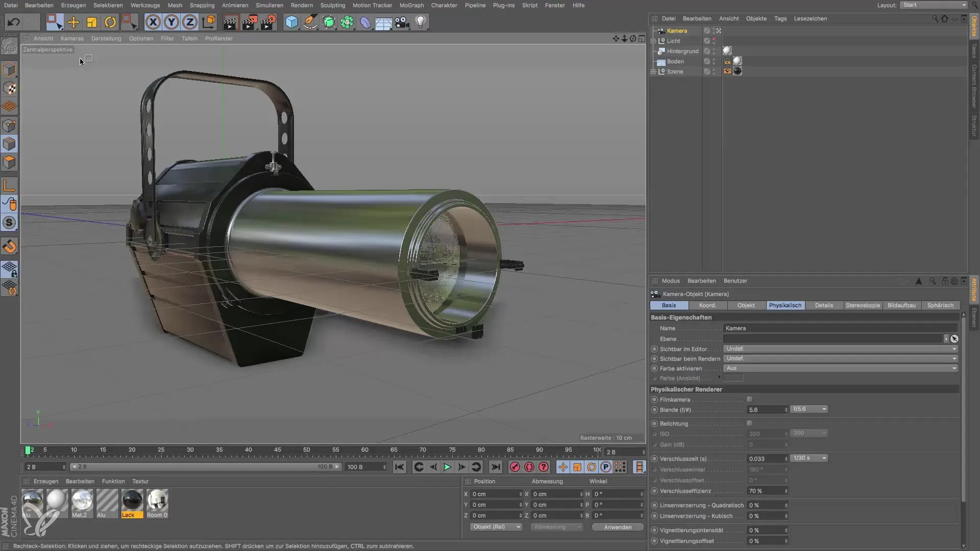Expand the Licht object tree
Image resolution: width=980 pixels, height=551 pixels.
653,41
